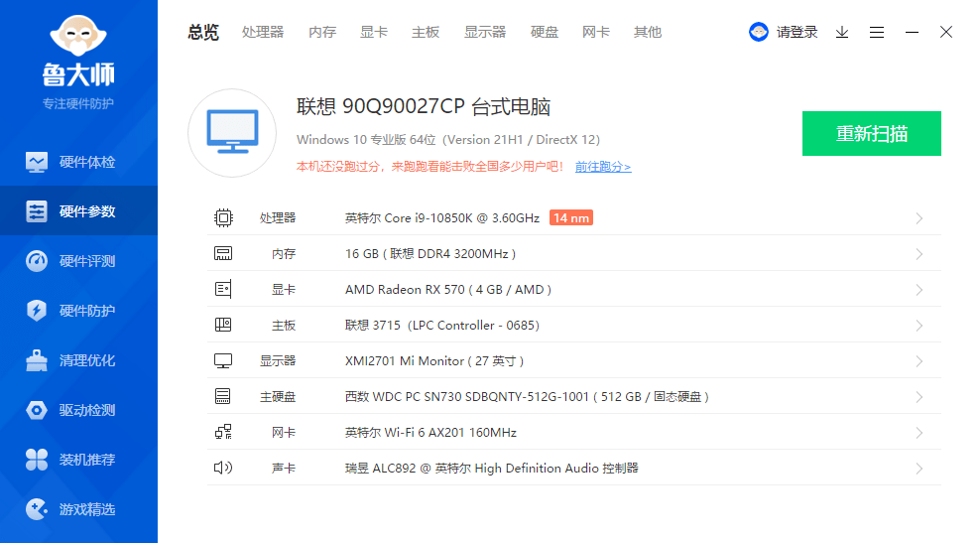
Task: Switch to the 显示器 tab
Action: coord(485,32)
